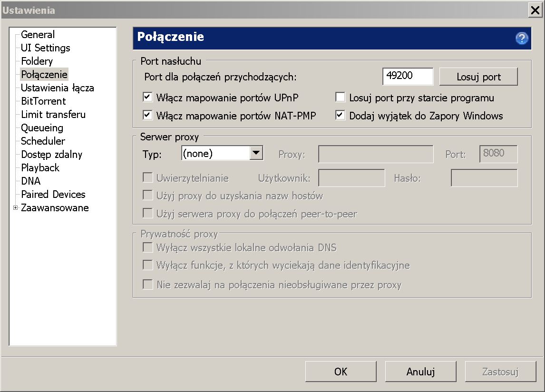Image resolution: width=545 pixels, height=392 pixels.
Task: Click the Użytkownik input field
Action: tap(352, 178)
